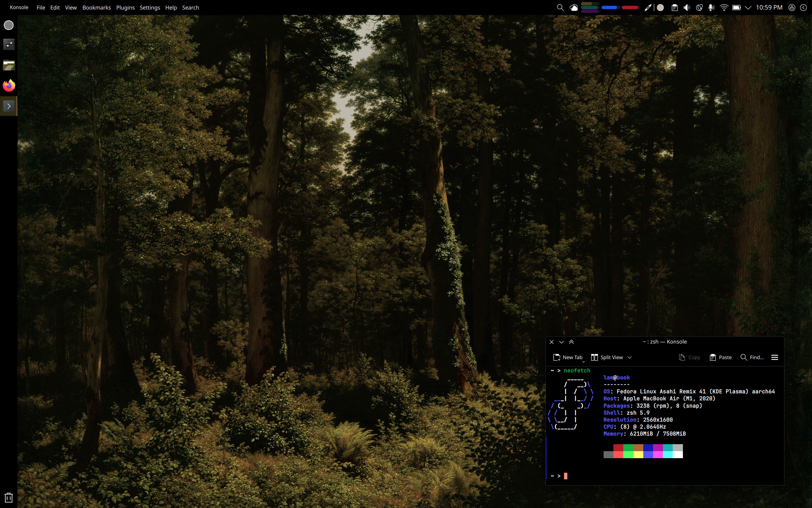This screenshot has height=508, width=812.
Task: Expand hidden system tray icons chevron
Action: [x=748, y=7]
